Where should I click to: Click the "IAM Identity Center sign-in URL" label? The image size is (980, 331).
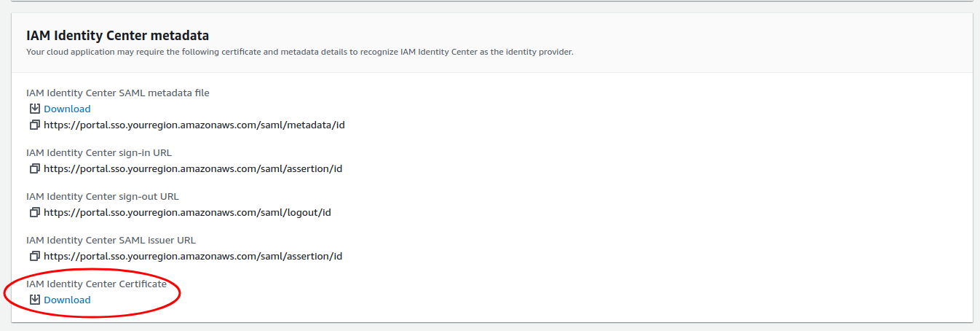pyautogui.click(x=99, y=152)
